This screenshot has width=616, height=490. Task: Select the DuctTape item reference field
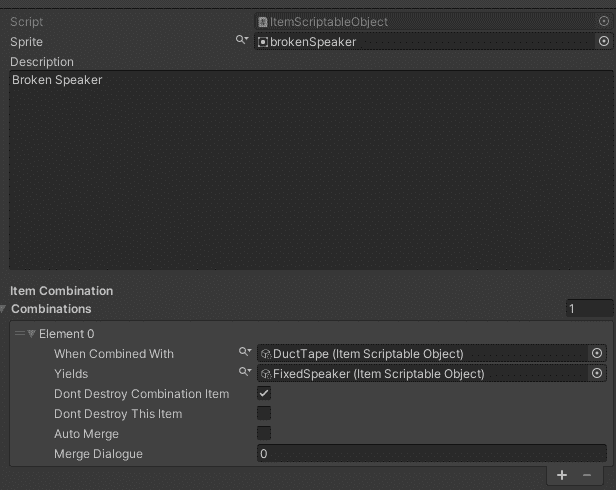tap(420, 354)
